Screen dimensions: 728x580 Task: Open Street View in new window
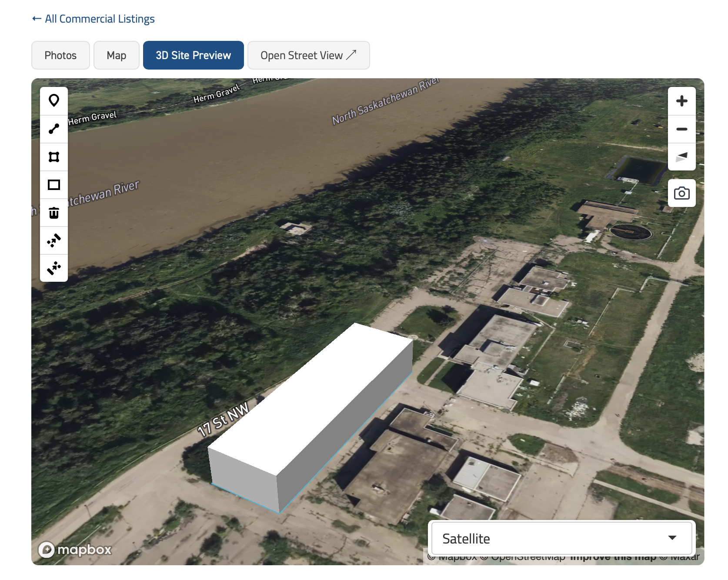(x=308, y=55)
